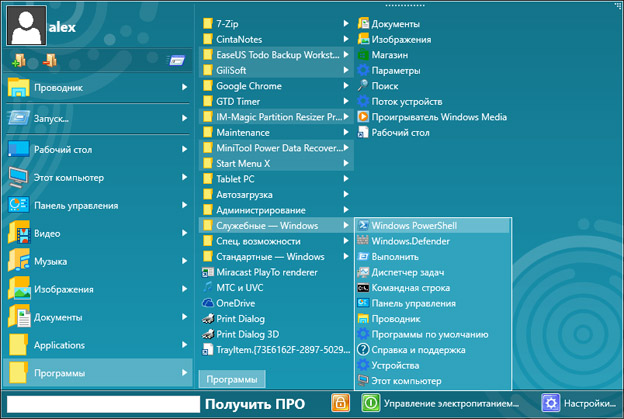Open Документы in the right column

point(389,24)
